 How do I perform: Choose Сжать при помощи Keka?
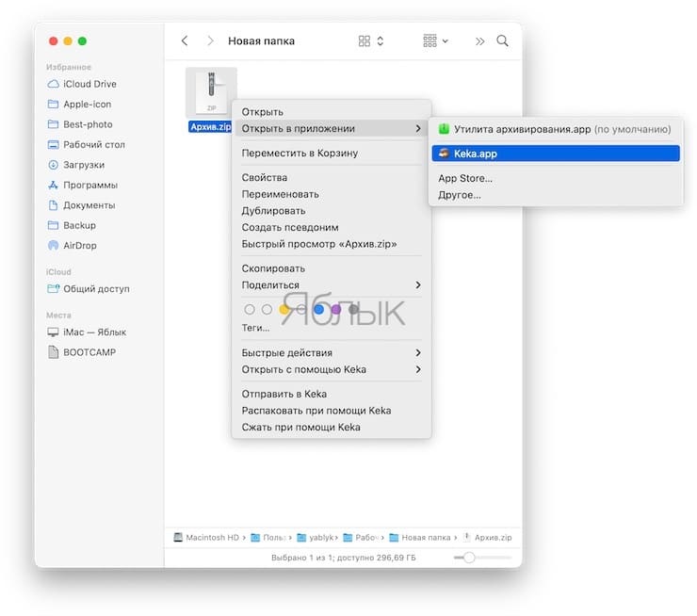pos(332,427)
